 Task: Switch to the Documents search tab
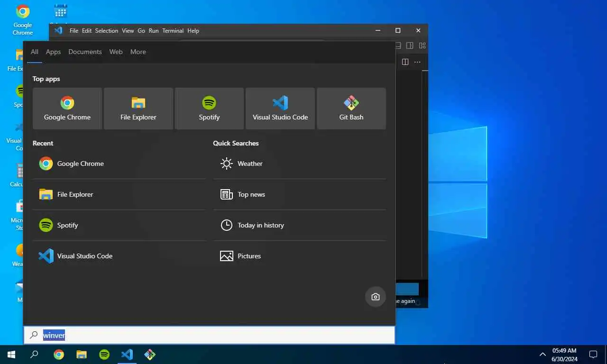(x=85, y=52)
